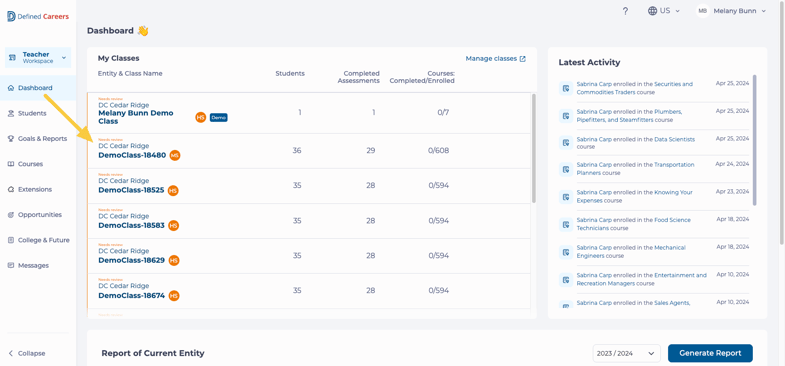
Task: Click the Manage classes external link icon
Action: click(523, 59)
